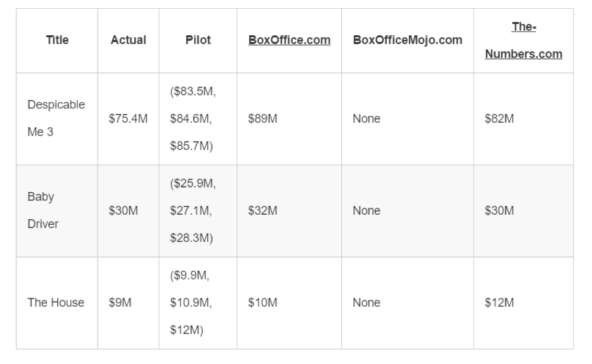Select the Baby Driver title cell
The image size is (592, 364).
[x=41, y=210]
